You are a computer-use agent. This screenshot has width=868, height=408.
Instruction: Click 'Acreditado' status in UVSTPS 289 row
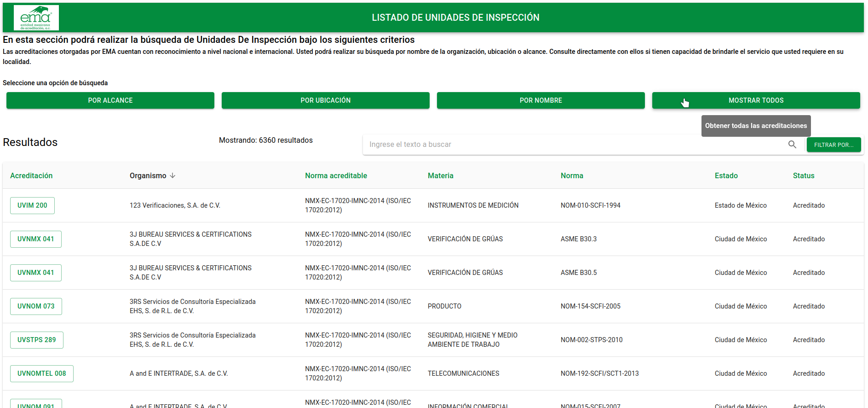point(809,340)
